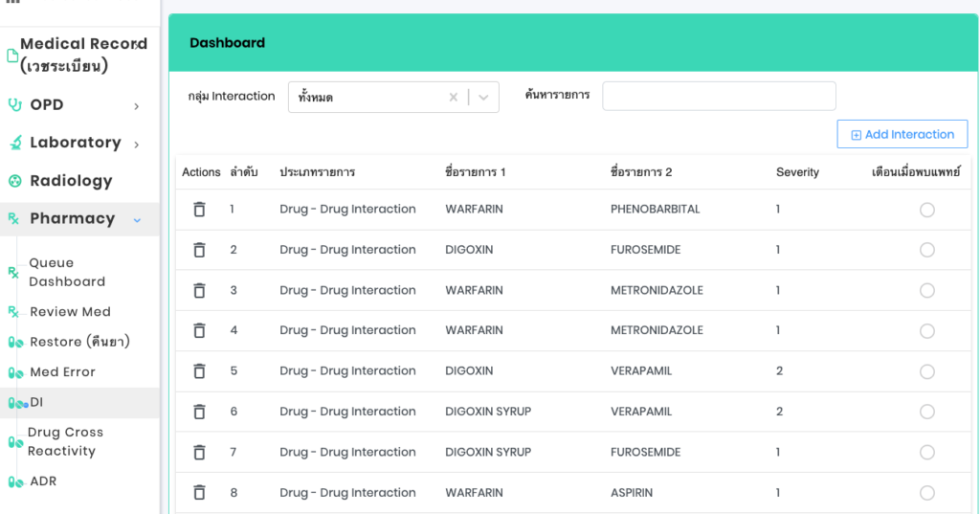Go to Drug Cross Reactivity page
980x514 pixels.
(65, 441)
